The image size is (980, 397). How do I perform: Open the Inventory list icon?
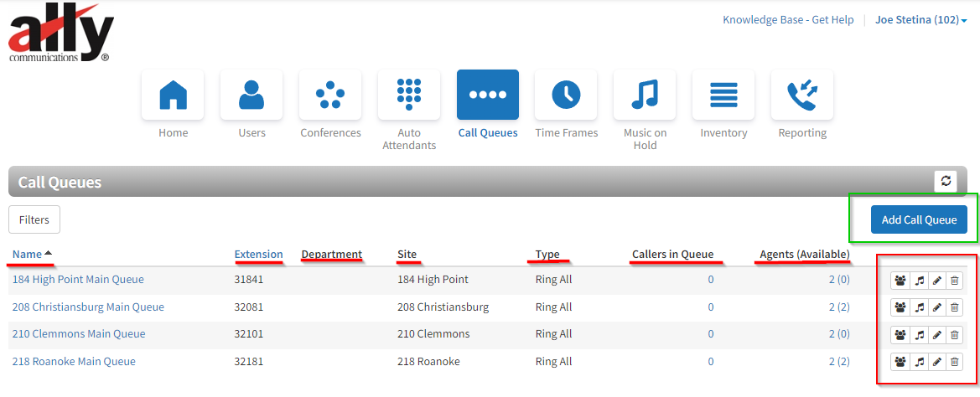pos(723,95)
